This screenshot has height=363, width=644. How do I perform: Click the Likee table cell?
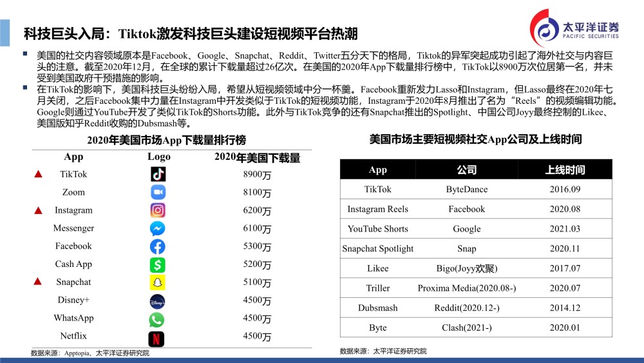(x=378, y=268)
